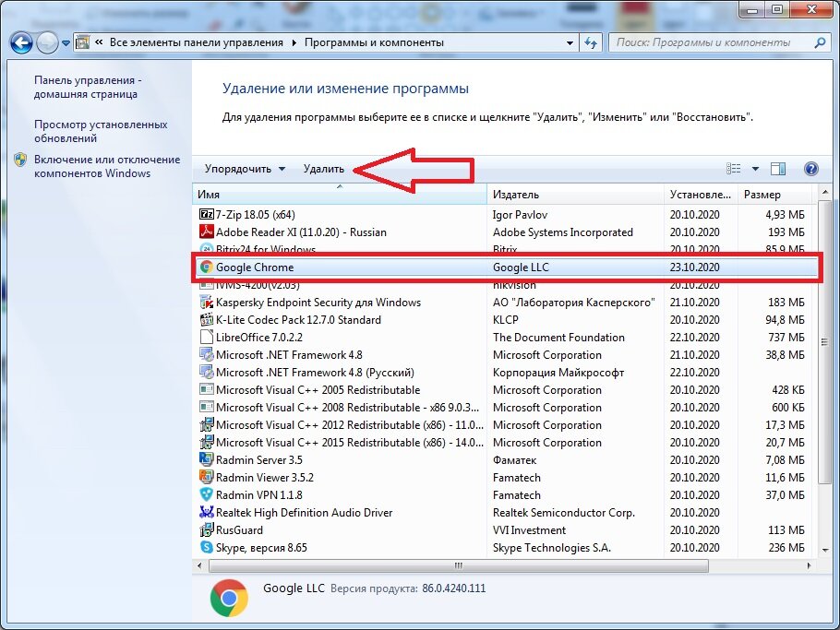Image resolution: width=840 pixels, height=630 pixels.
Task: Toggle the preview pane icon
Action: (778, 169)
